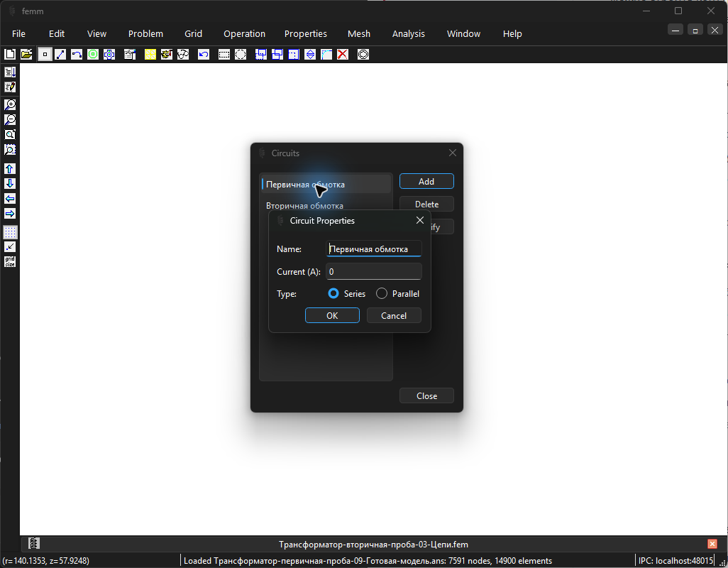Toggle the show grid dots button
Viewport: 728px width, 568px height.
[x=10, y=231]
